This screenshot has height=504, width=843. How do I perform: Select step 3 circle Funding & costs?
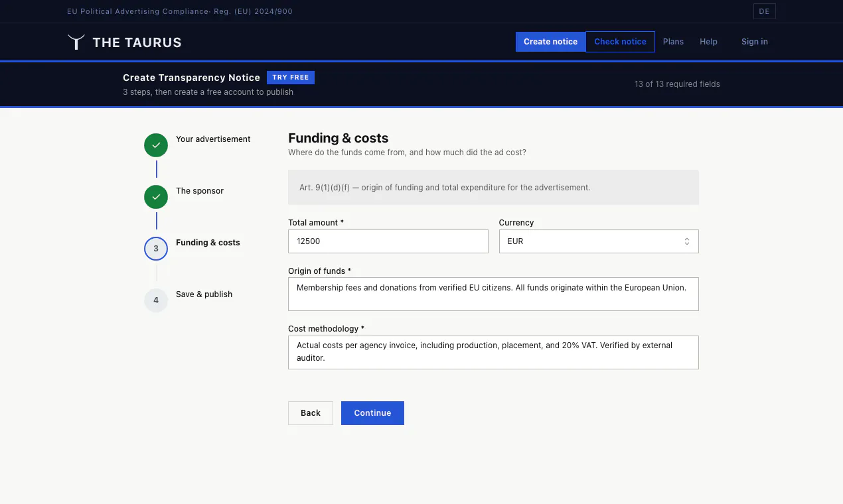[156, 249]
